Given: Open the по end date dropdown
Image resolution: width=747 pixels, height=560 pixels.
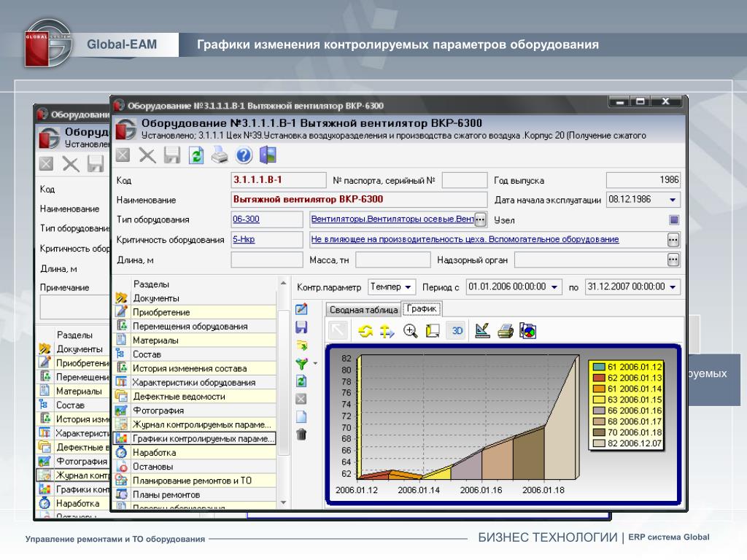Looking at the screenshot, I should [x=673, y=287].
